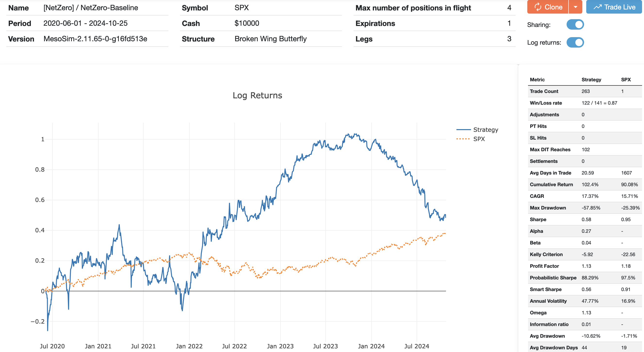The image size is (644, 352).
Task: Click the SPX column header in metrics table
Action: [x=626, y=80]
